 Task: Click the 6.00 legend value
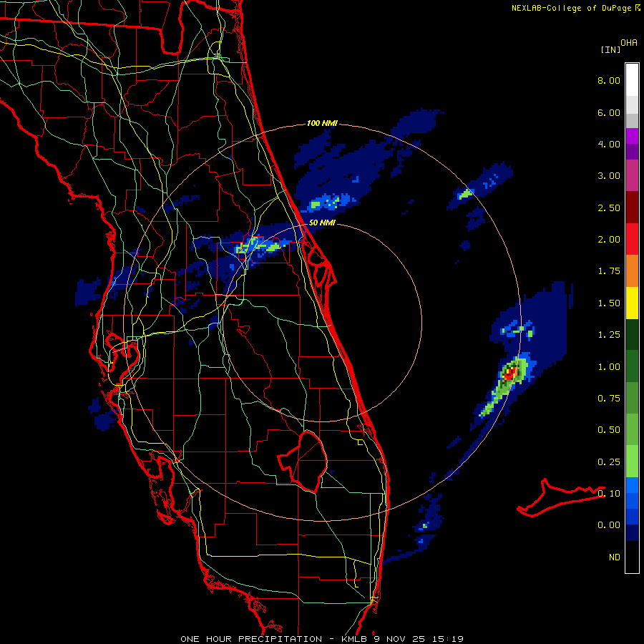[609, 112]
